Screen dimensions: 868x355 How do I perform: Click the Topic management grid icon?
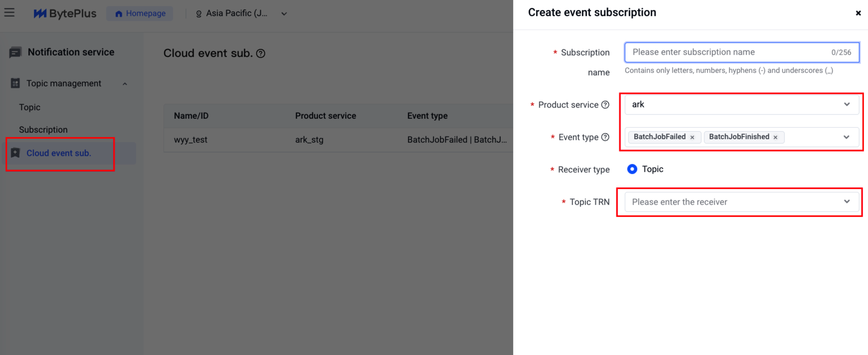[15, 83]
